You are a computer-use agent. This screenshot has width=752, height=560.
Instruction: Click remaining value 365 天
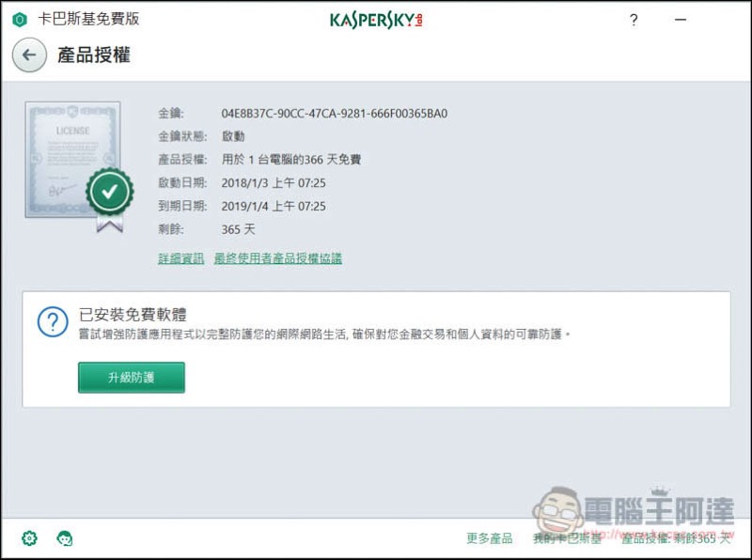pyautogui.click(x=238, y=229)
